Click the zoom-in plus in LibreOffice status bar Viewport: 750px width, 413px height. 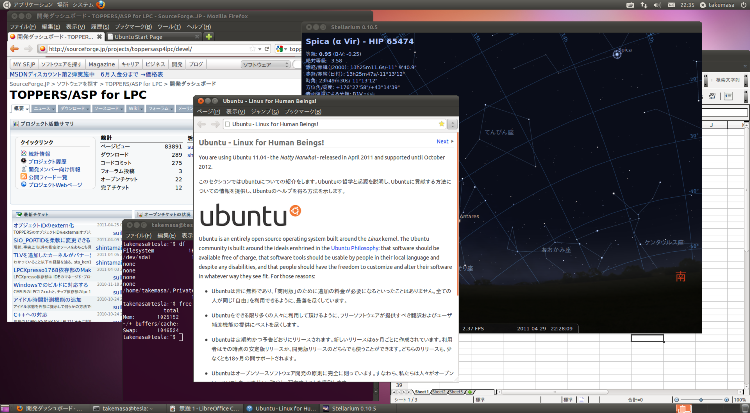point(727,399)
